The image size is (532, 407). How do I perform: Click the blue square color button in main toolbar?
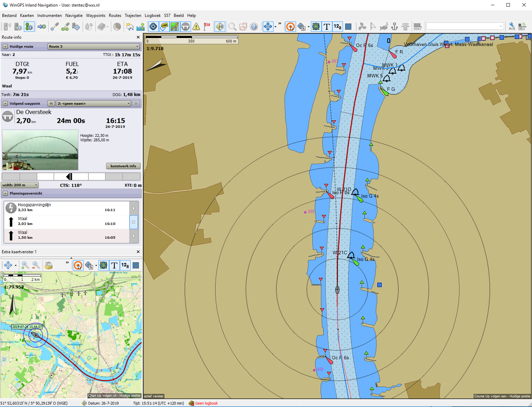pos(348,27)
